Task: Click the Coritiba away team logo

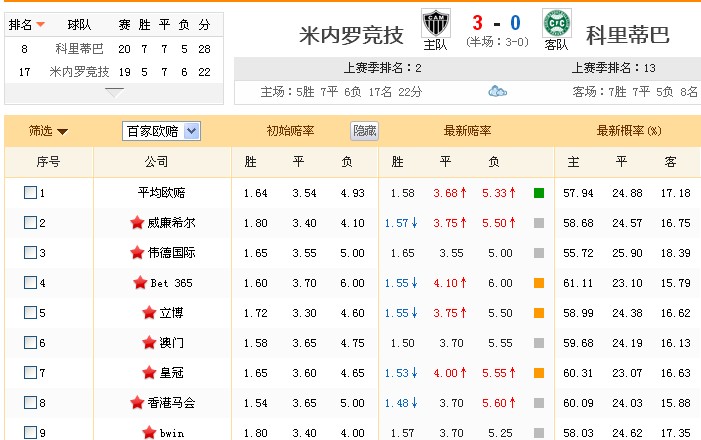Action: tap(555, 23)
